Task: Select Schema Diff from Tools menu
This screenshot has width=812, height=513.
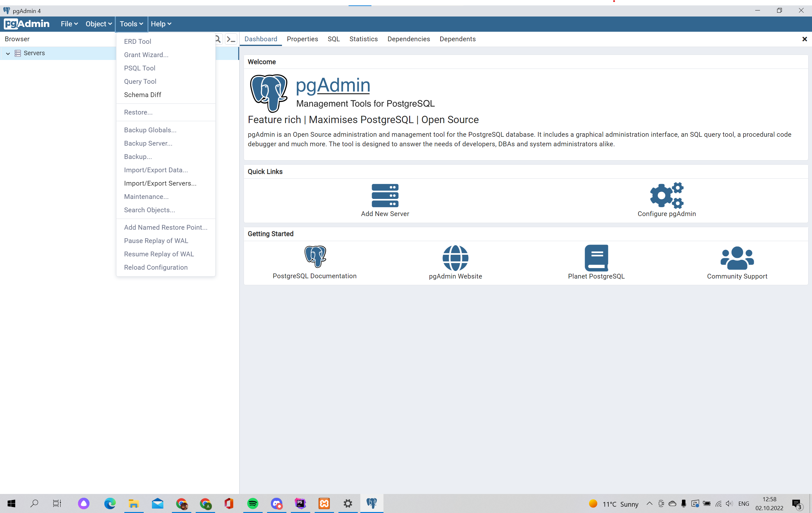Action: point(142,95)
